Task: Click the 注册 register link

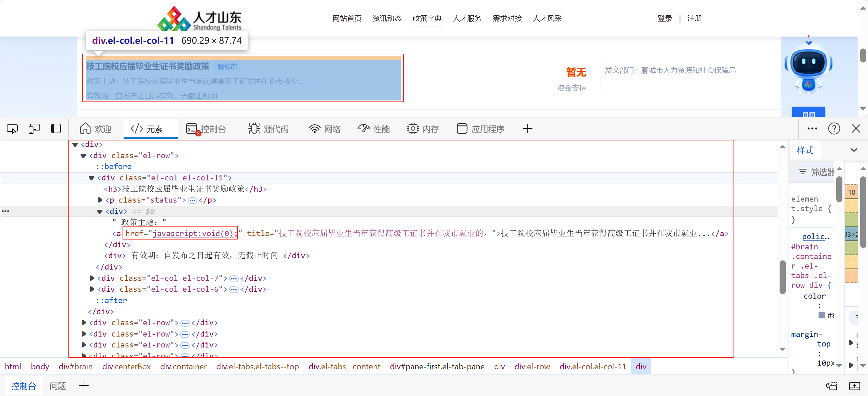Action: (x=695, y=18)
